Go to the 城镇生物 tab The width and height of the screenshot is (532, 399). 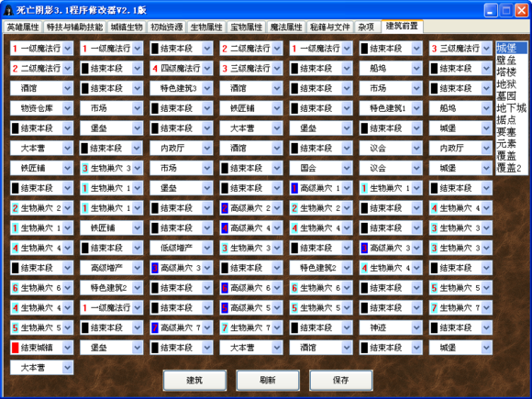127,27
